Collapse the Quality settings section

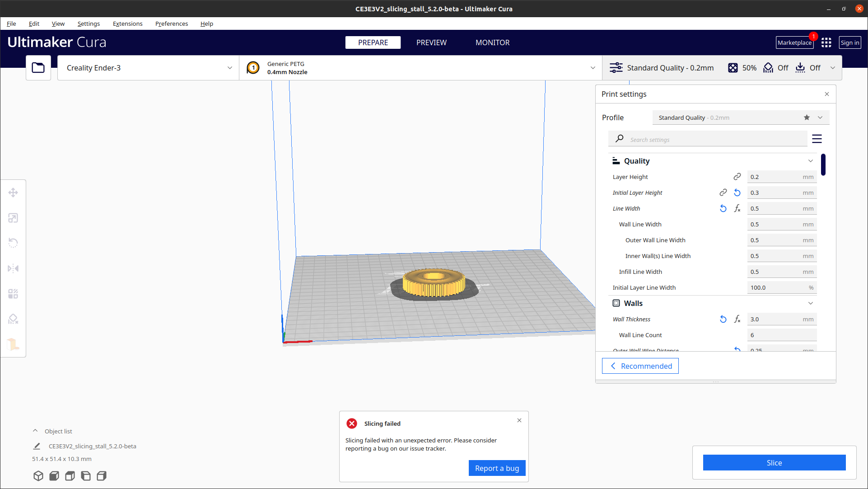[810, 161]
